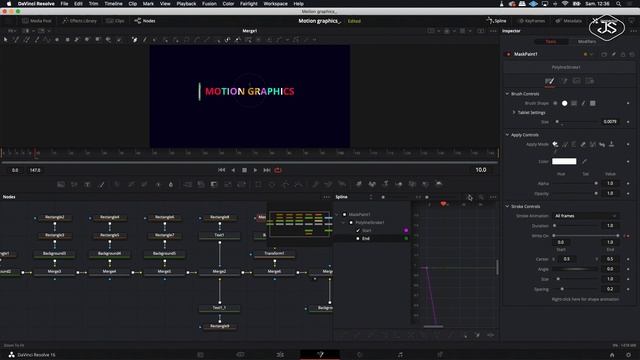The image size is (640, 360).
Task: Toggle MaskPaint1 checkbox in Spline tree
Action: 344,214
